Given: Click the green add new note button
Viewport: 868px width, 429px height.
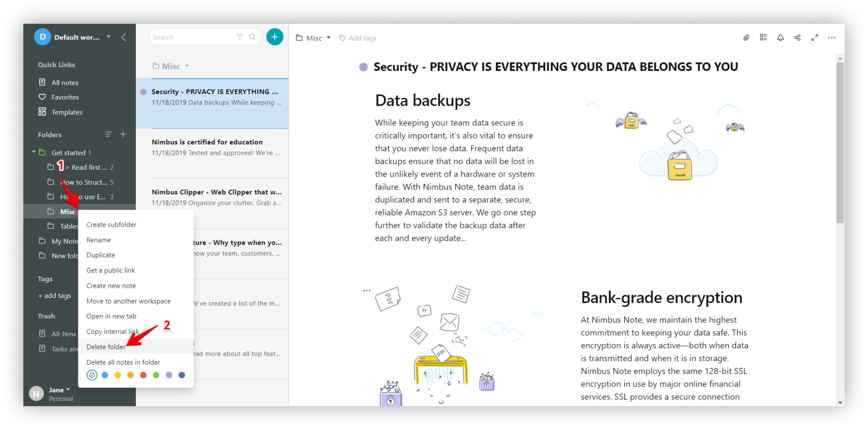Looking at the screenshot, I should 274,37.
